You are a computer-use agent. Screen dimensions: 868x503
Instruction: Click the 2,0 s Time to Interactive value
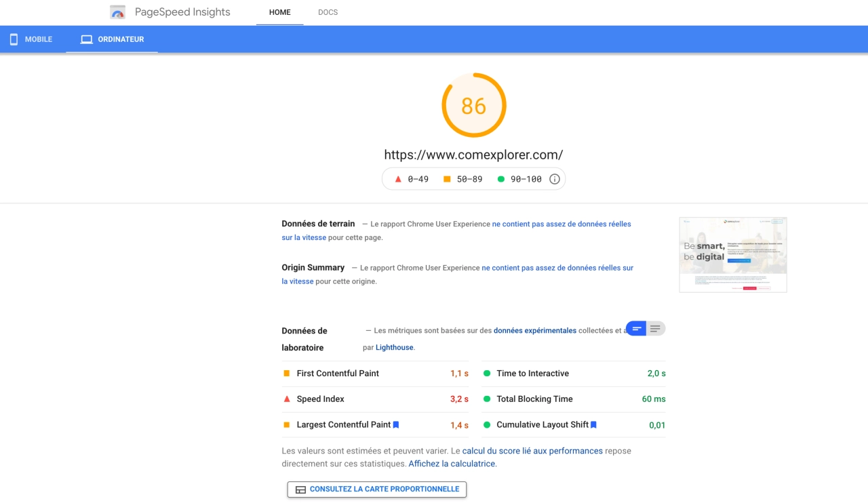click(656, 374)
